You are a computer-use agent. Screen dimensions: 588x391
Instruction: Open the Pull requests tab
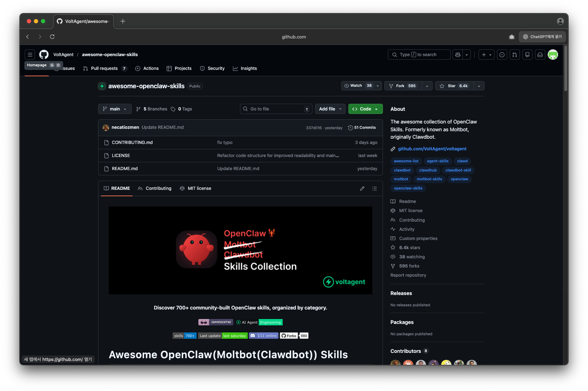(105, 68)
